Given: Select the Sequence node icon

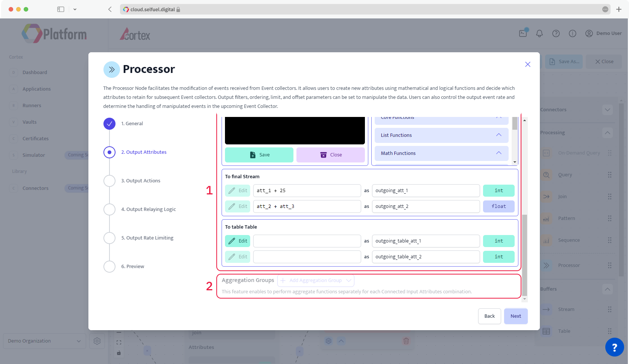Looking at the screenshot, I should 546,240.
